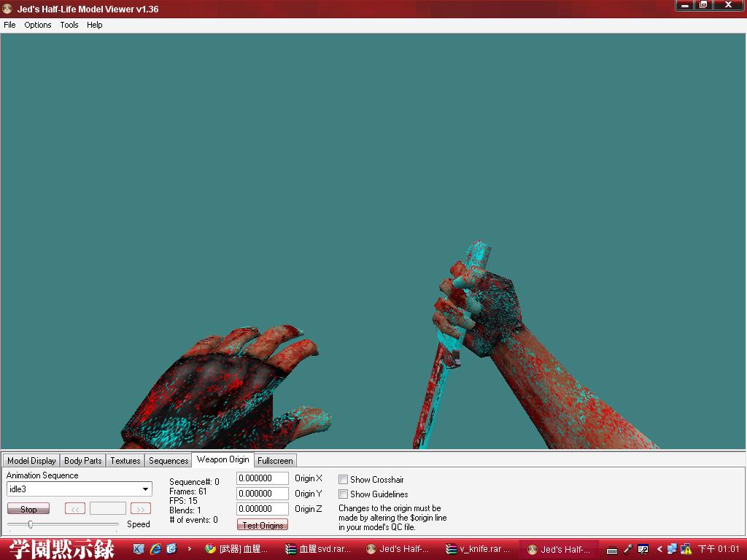The width and height of the screenshot is (747, 560).
Task: Click the pen tool tray icon
Action: point(628,550)
